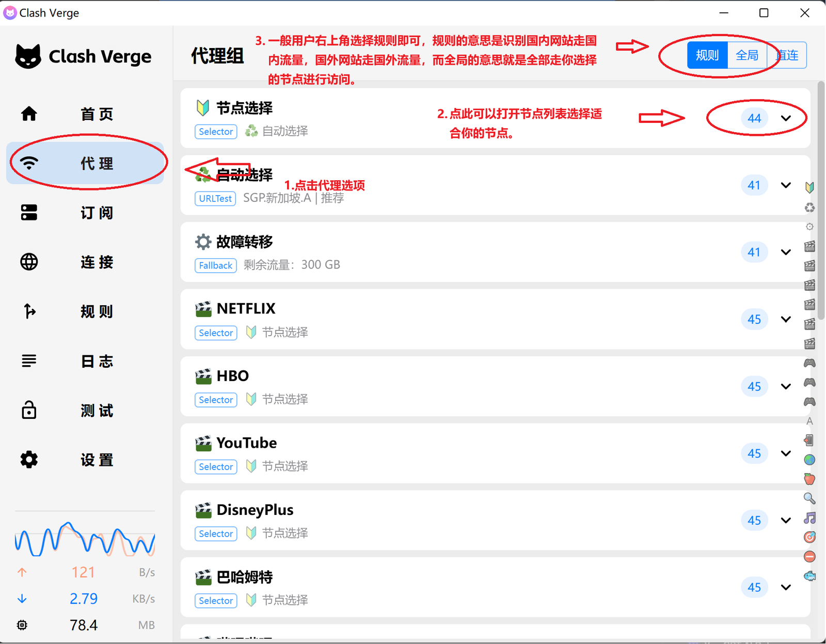Expand the 节点选择 group chevron
Viewport: 826px width, 644px height.
click(786, 118)
